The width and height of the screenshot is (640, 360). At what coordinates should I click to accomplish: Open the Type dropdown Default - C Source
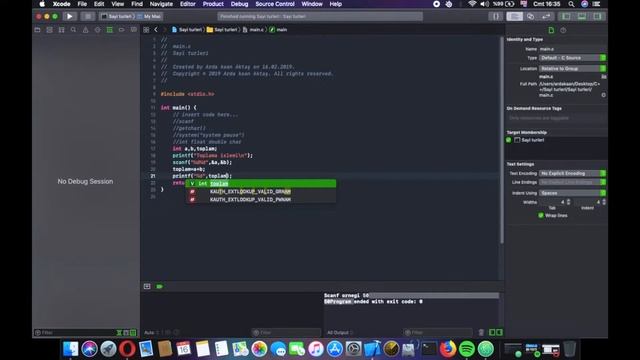pos(572,58)
